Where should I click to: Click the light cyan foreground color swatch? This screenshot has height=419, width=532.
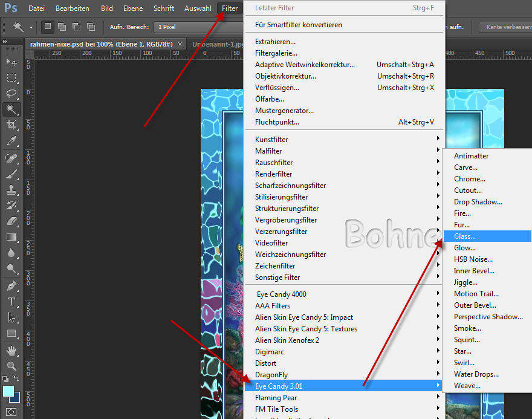8,392
